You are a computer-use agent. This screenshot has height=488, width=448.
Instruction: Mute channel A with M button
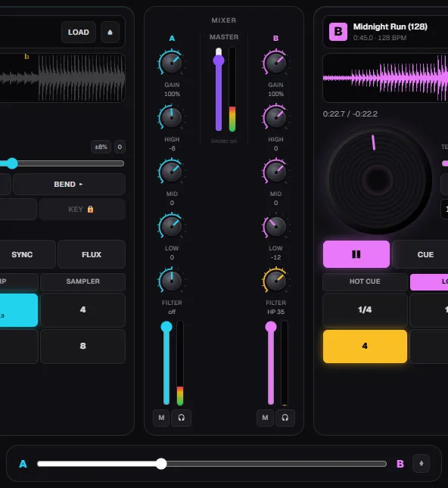click(161, 418)
